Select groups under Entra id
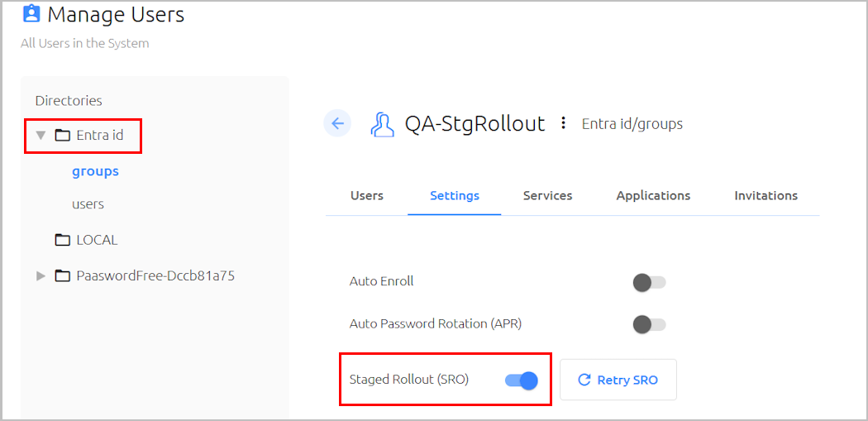 [95, 172]
